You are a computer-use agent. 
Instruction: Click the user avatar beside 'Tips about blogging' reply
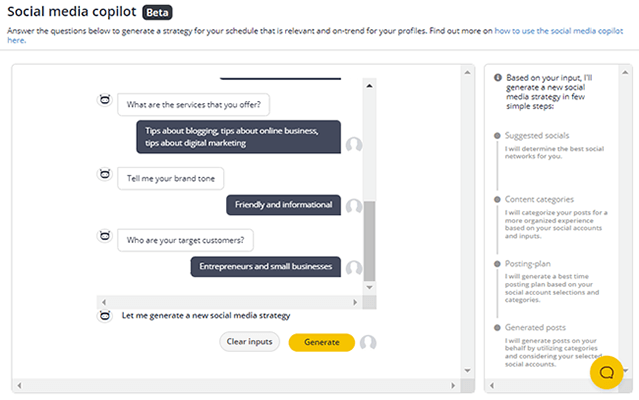pos(354,145)
